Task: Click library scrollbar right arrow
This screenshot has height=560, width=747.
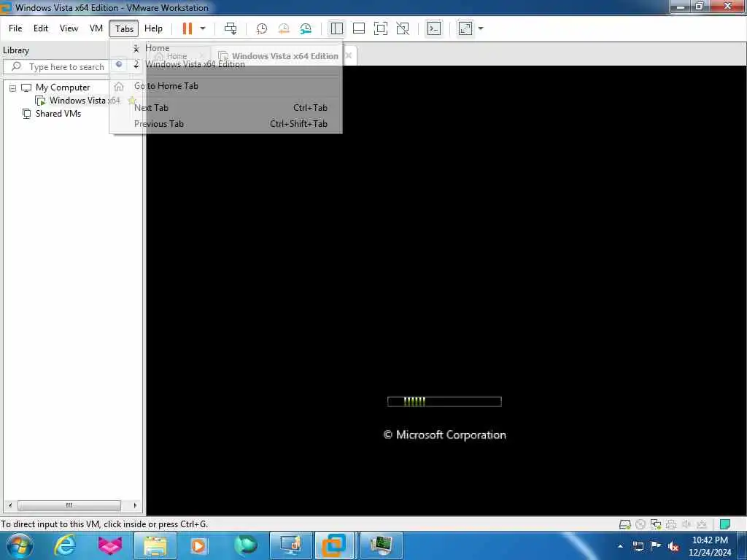Action: coord(135,505)
